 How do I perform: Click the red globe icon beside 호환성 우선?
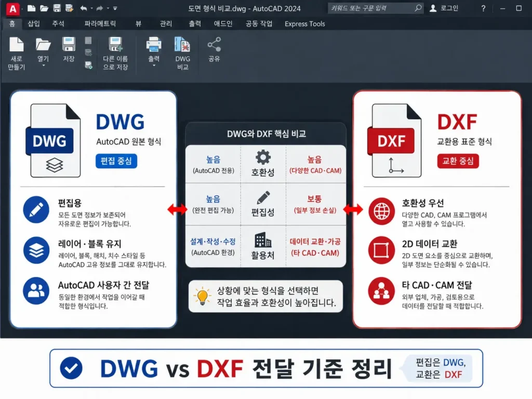coord(381,211)
